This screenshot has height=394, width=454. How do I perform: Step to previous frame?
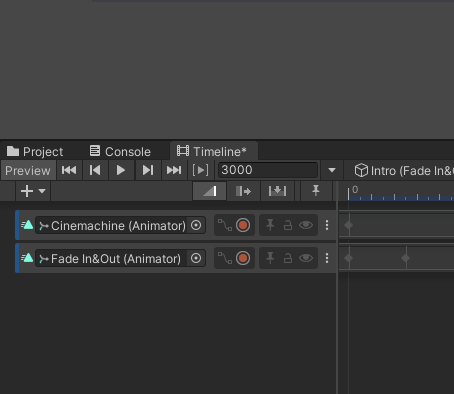click(95, 170)
